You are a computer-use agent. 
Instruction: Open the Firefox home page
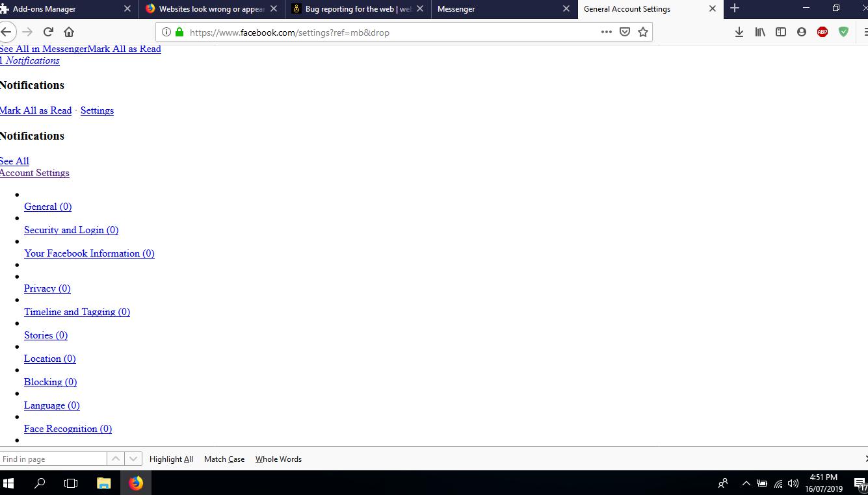(69, 32)
